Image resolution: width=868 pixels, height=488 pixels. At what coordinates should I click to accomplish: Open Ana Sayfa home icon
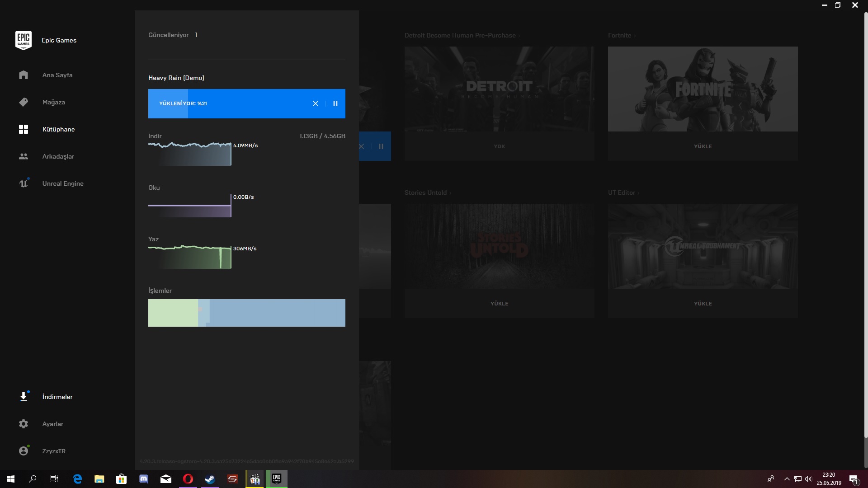[x=24, y=75]
